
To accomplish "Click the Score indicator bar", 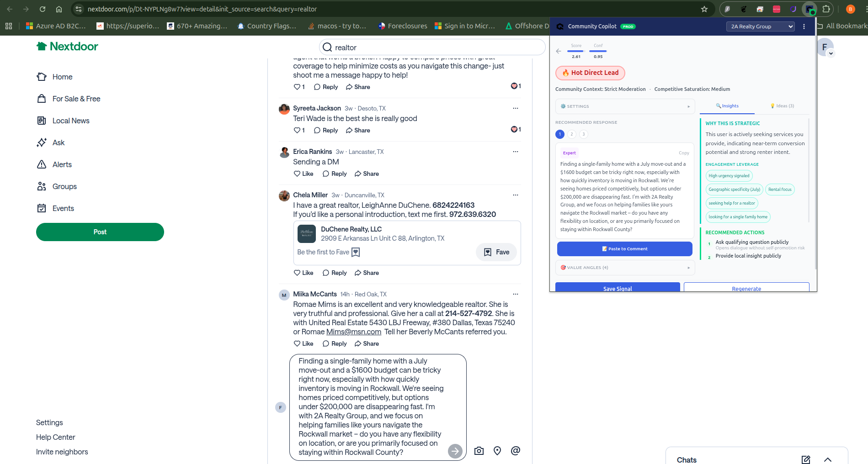I will point(576,51).
